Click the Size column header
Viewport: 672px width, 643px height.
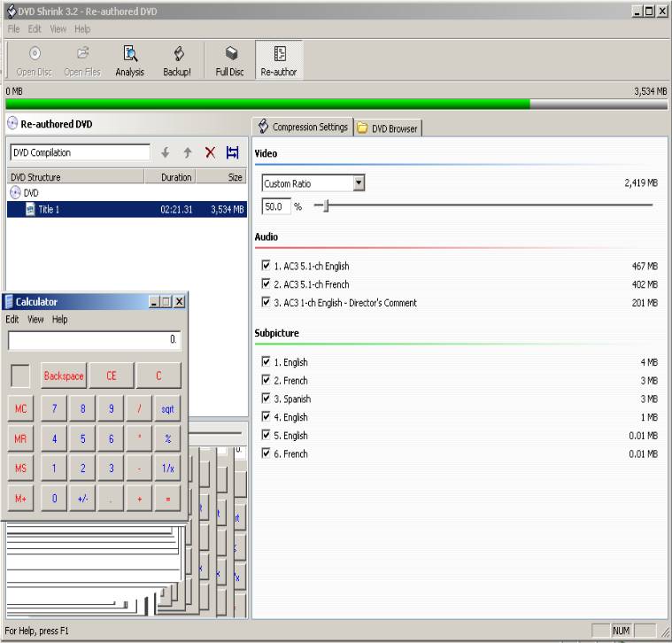(221, 177)
